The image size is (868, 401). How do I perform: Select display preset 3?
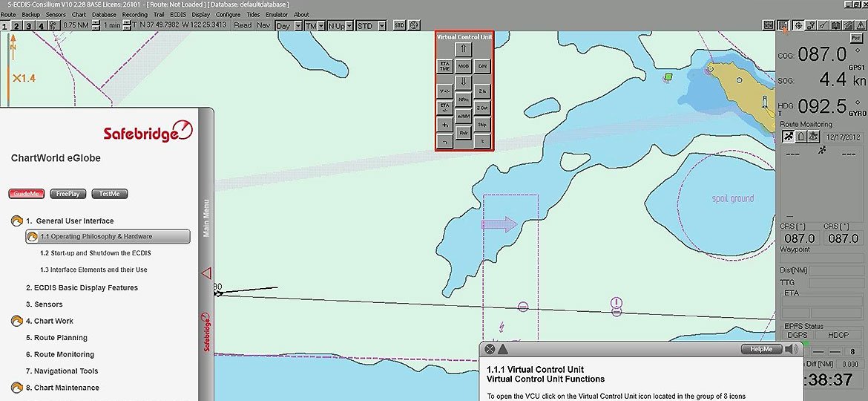pos(29,26)
